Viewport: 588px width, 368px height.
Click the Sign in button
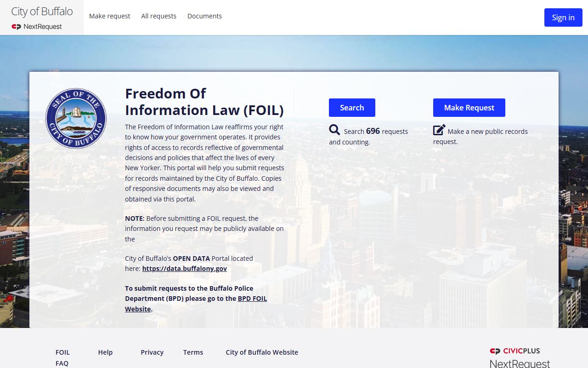[563, 17]
